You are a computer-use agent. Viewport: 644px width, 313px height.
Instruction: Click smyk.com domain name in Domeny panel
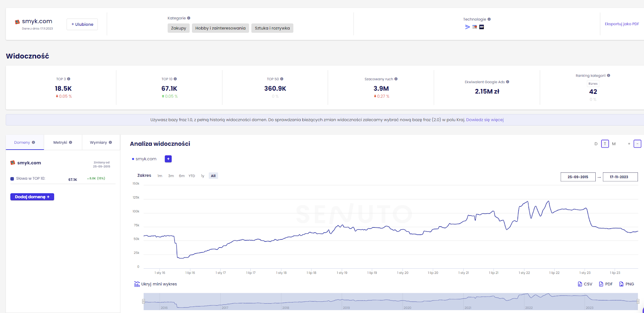click(29, 163)
